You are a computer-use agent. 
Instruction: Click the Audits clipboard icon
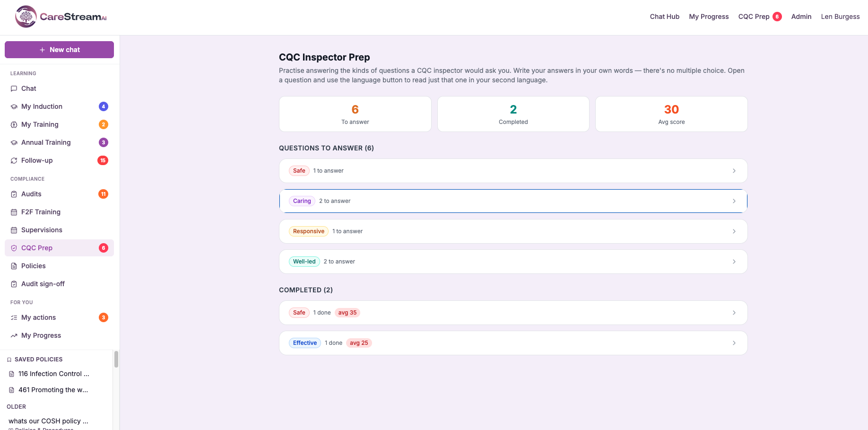pos(14,194)
